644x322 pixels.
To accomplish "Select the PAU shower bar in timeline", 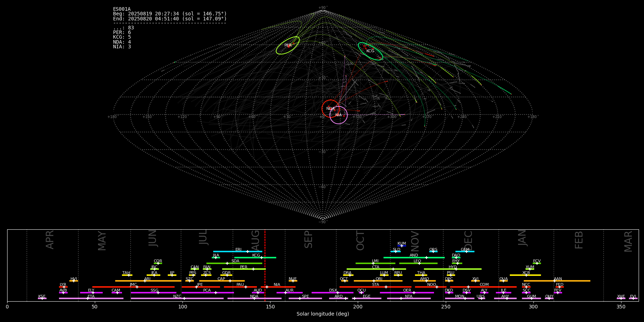I will click(x=240, y=287).
